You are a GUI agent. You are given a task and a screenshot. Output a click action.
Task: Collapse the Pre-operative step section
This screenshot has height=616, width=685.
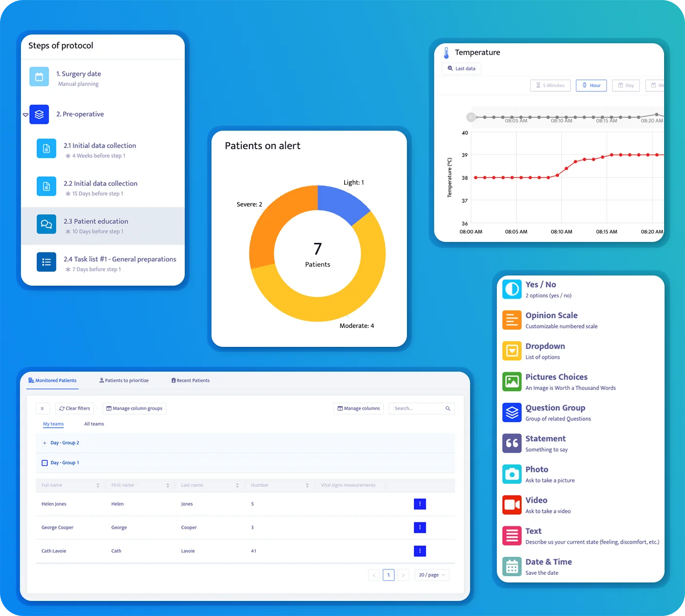(25, 115)
